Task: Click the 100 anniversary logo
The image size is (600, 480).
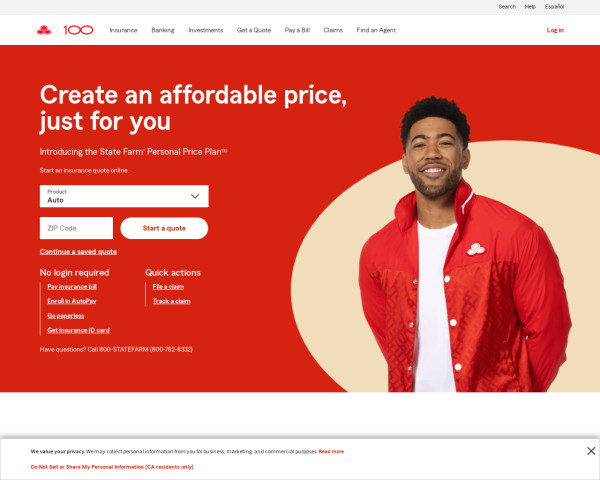Action: pos(78,30)
